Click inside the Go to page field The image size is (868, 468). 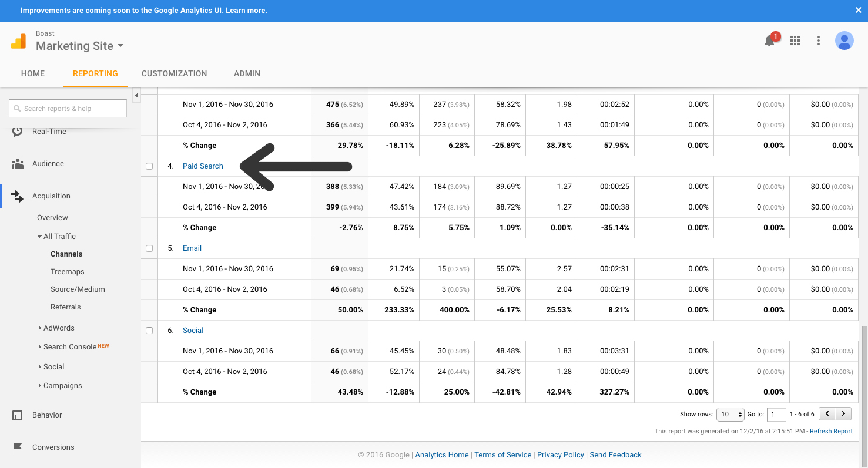776,414
